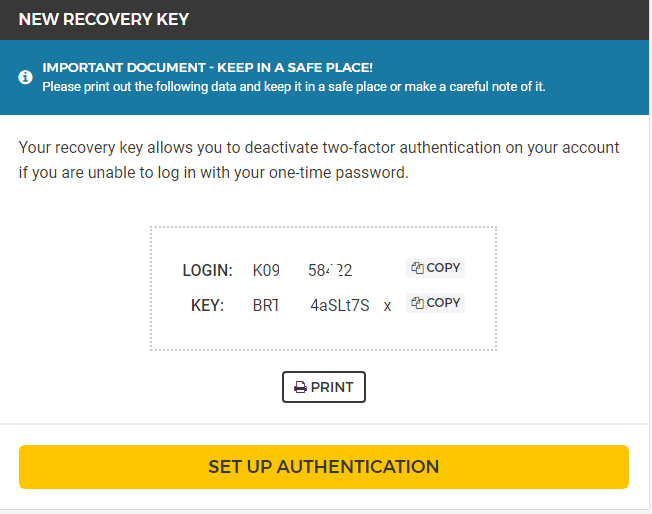Click the copy icon beside the LOGIN value

[x=417, y=268]
